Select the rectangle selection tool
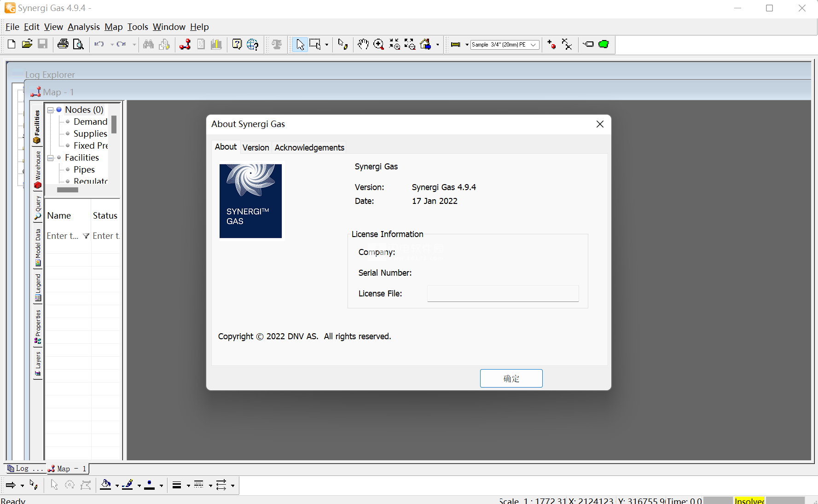 tap(315, 44)
